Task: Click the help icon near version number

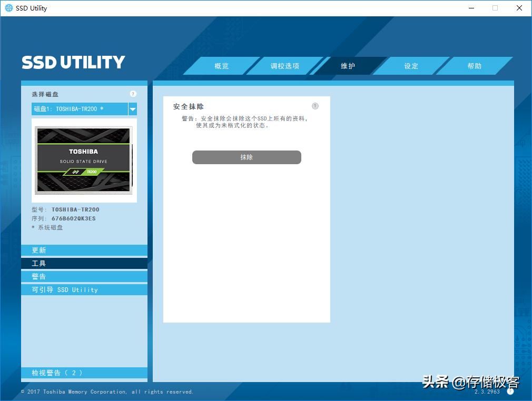Action: click(510, 392)
